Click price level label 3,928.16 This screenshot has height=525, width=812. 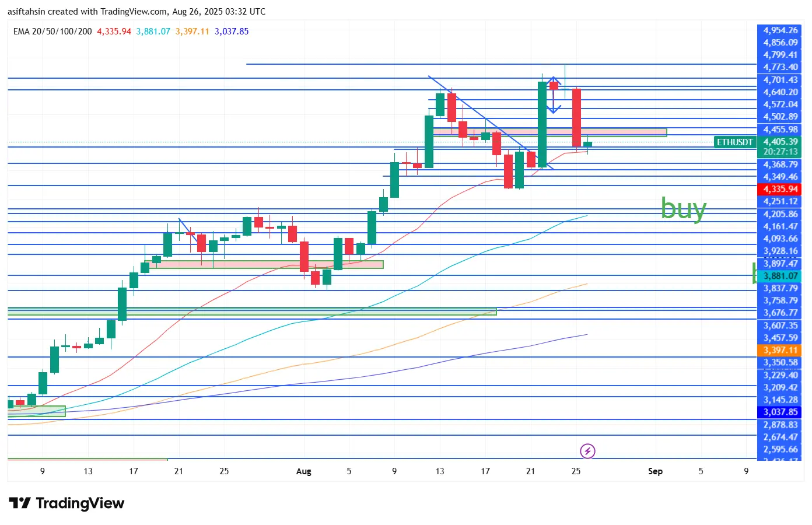780,251
